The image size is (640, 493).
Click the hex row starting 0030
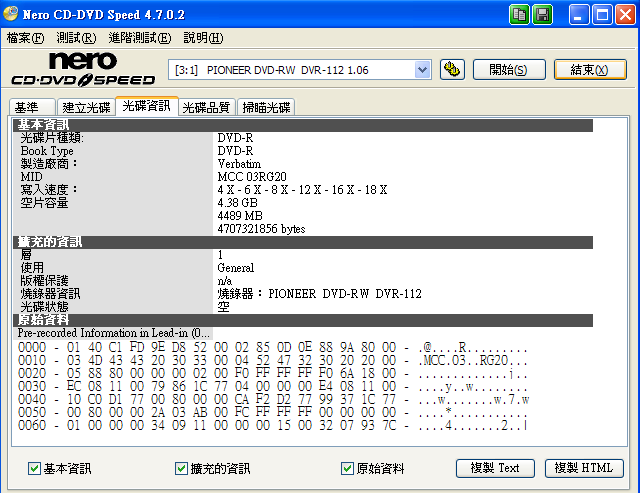pos(273,386)
